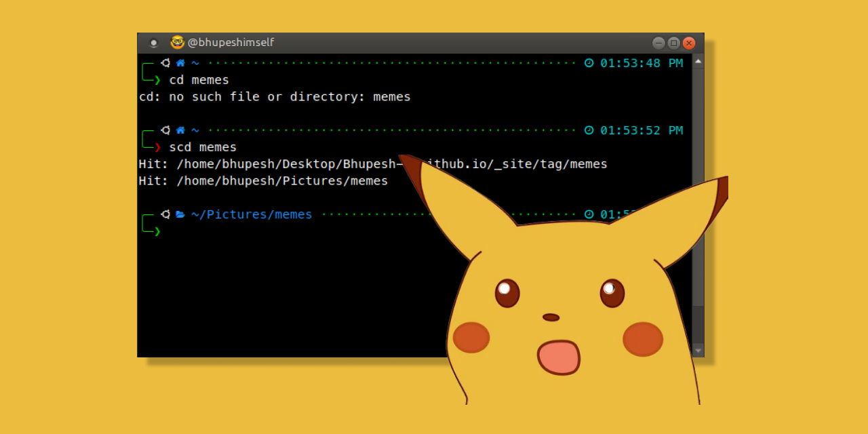Click the terminal window menu icon
The width and height of the screenshot is (868, 434).
(x=154, y=43)
